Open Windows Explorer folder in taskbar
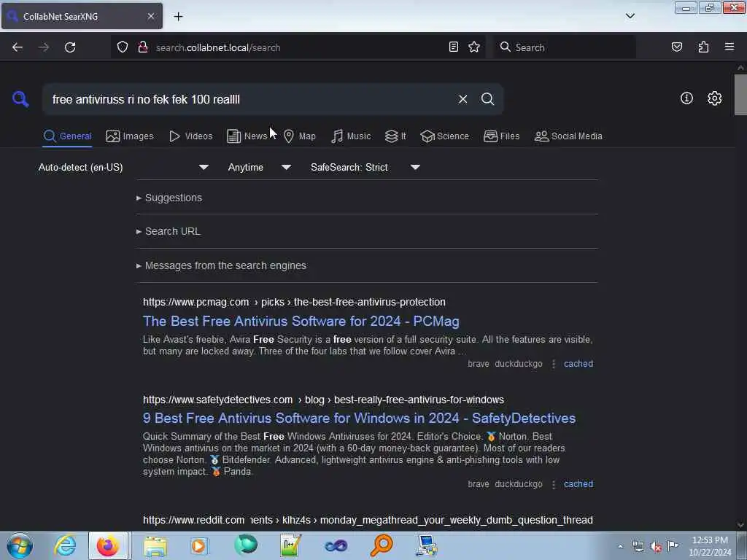 155,545
